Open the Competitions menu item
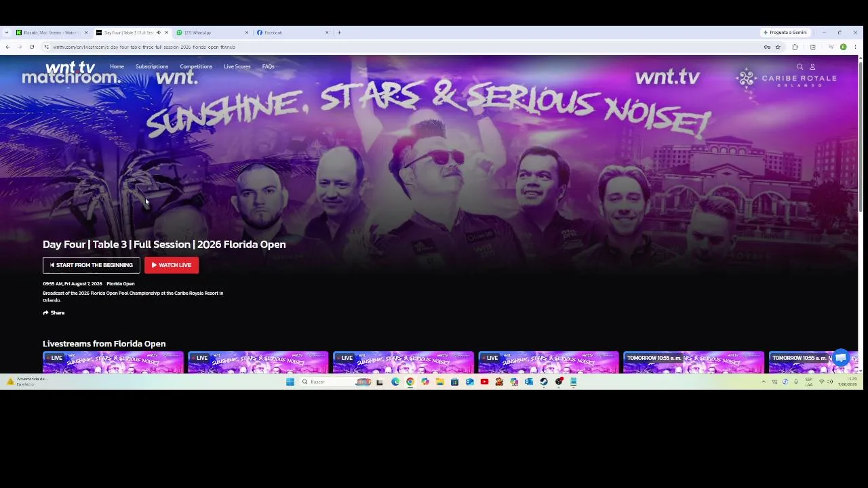This screenshot has height=488, width=868. coord(196,66)
